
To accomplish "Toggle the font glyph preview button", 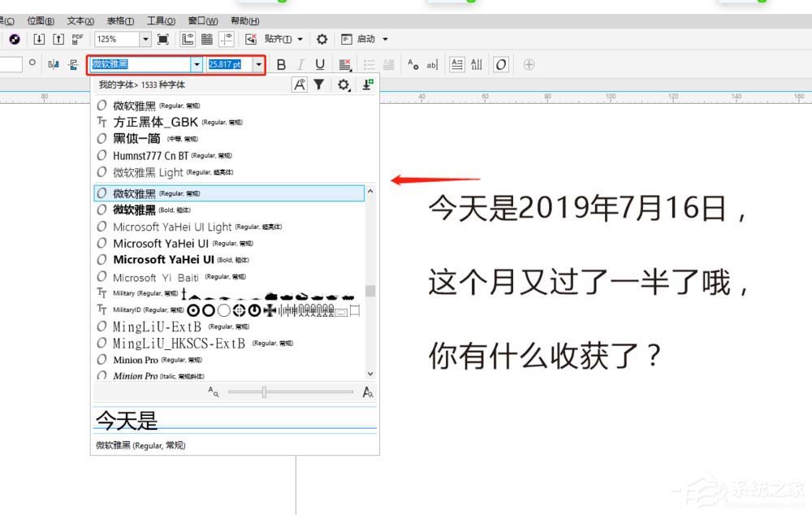I will point(298,84).
